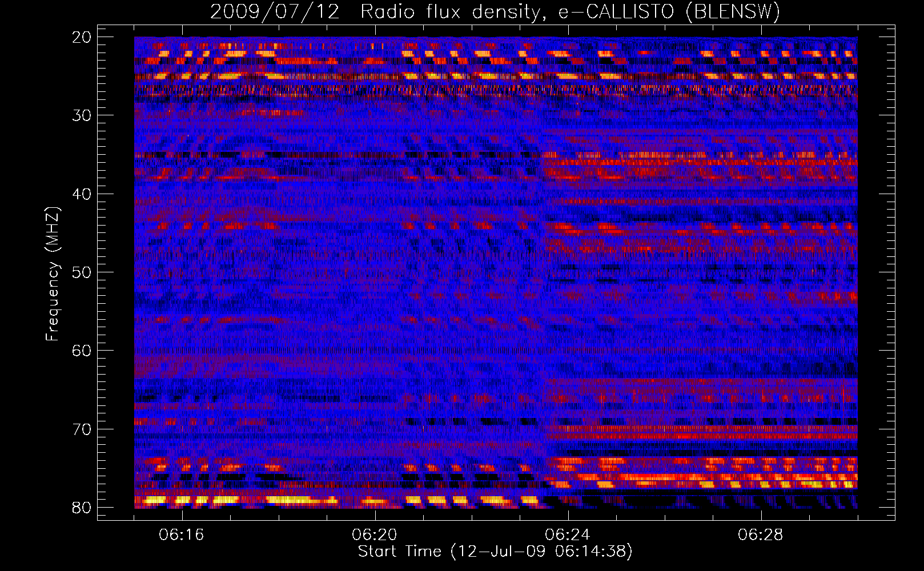Click the 20 frequency tick label
Viewport: 924px width, 571px height.
82,37
